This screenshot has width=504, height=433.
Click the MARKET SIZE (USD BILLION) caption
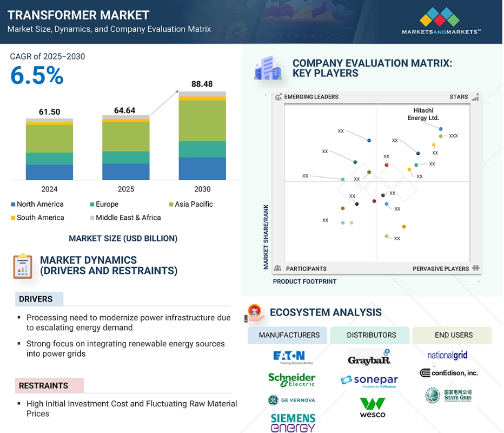point(123,238)
